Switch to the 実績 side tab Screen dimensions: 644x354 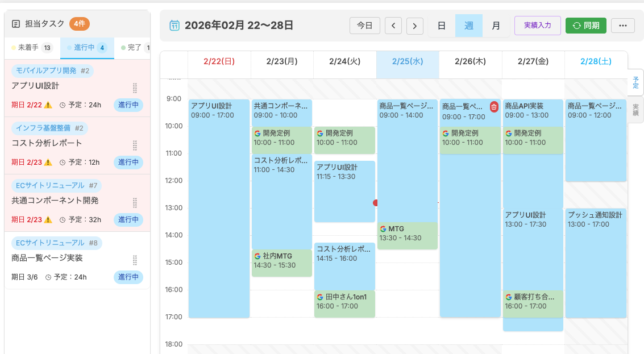click(x=635, y=110)
